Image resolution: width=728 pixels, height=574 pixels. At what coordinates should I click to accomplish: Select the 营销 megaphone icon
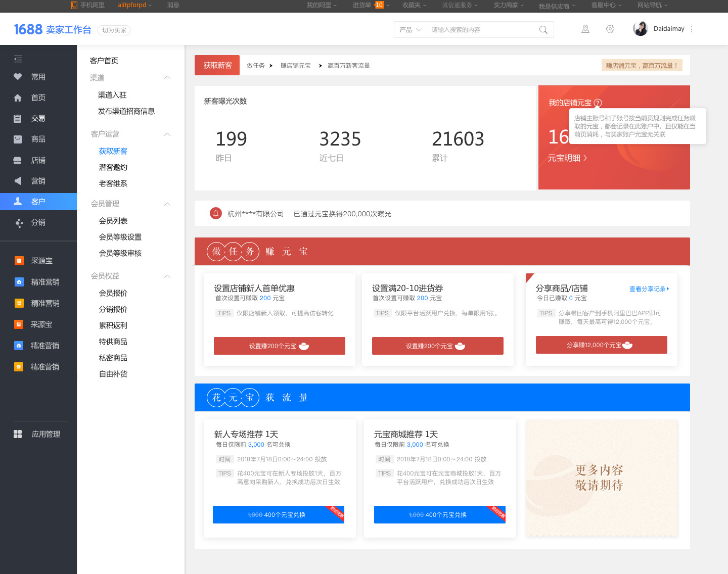coord(18,181)
